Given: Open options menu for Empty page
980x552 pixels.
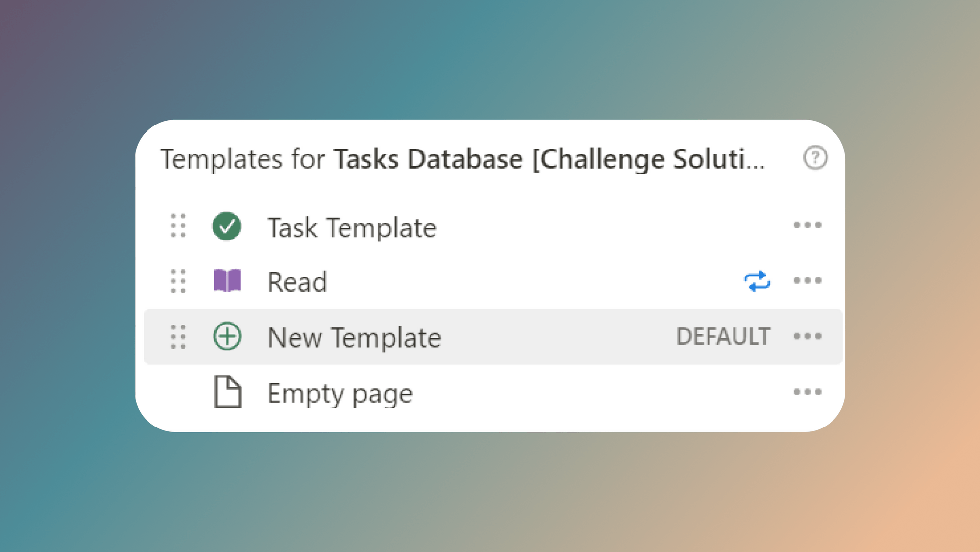Looking at the screenshot, I should [808, 392].
